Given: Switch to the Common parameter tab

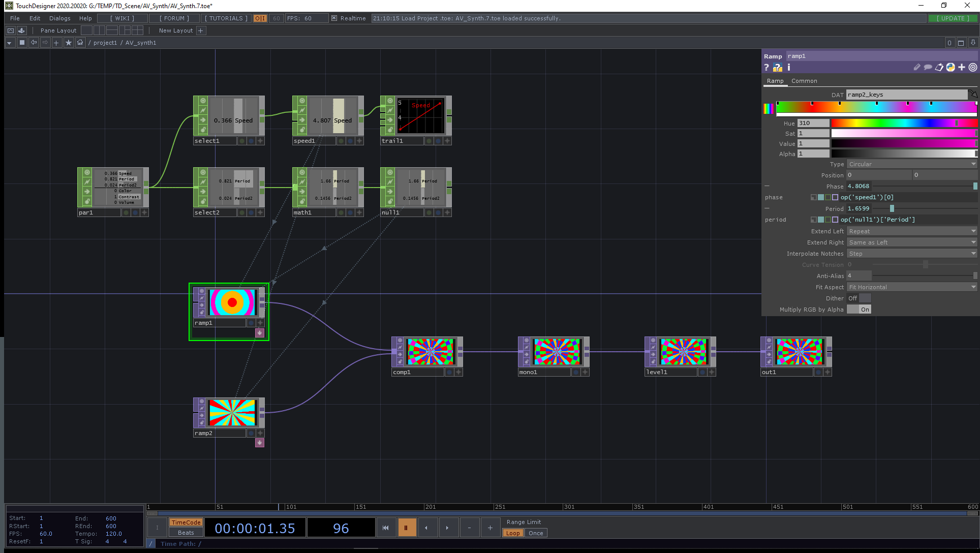Looking at the screenshot, I should tap(804, 81).
